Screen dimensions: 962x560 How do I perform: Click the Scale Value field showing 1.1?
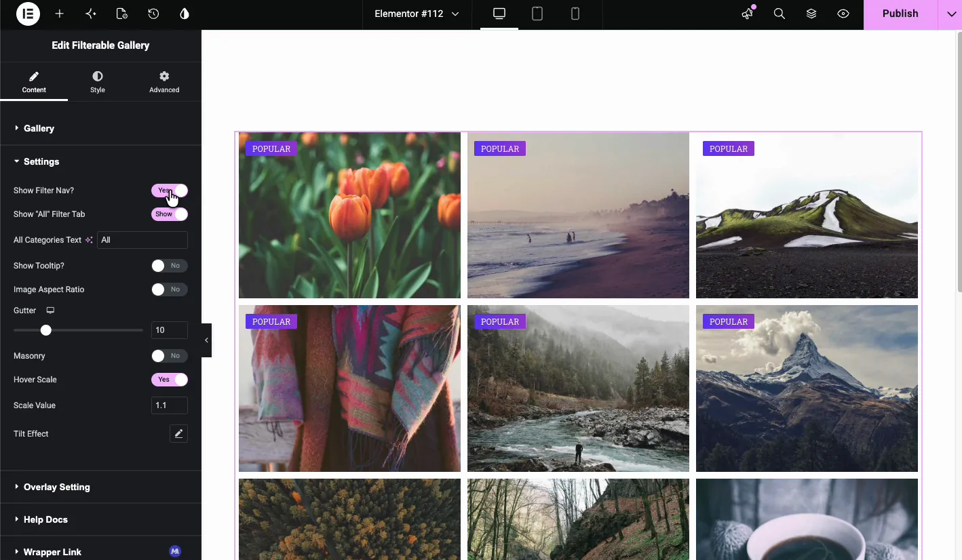pyautogui.click(x=170, y=405)
